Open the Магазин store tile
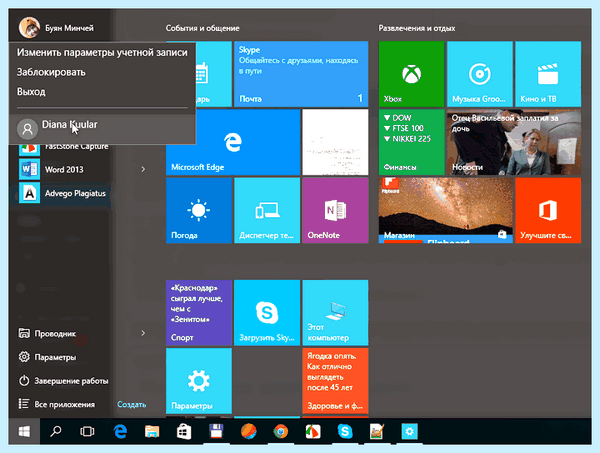Image resolution: width=600 pixels, height=453 pixels. (x=446, y=210)
